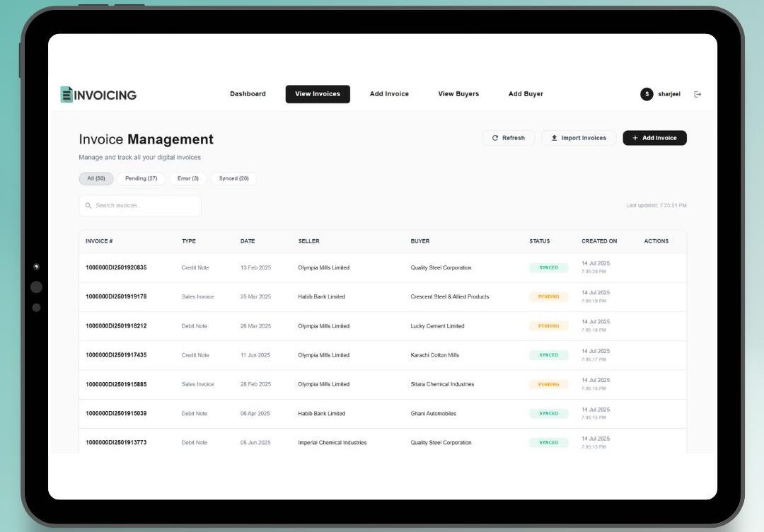Screen dimensions: 764x532
Task: Click seller Imperial Chemical Industries
Action: (332, 443)
